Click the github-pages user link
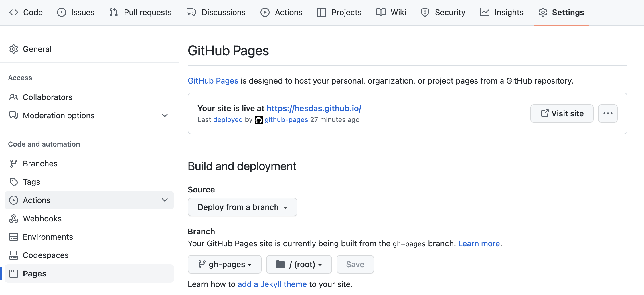644x295 pixels. point(286,120)
